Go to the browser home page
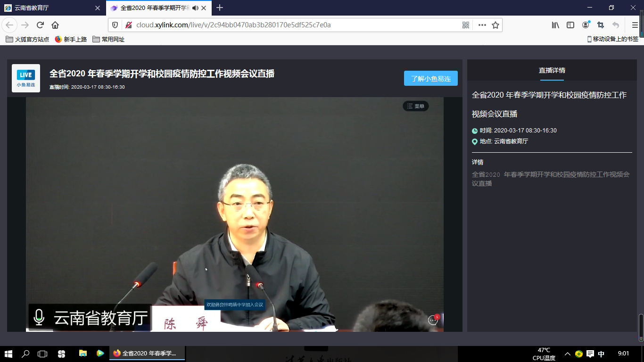This screenshot has width=644, height=362. 55,25
